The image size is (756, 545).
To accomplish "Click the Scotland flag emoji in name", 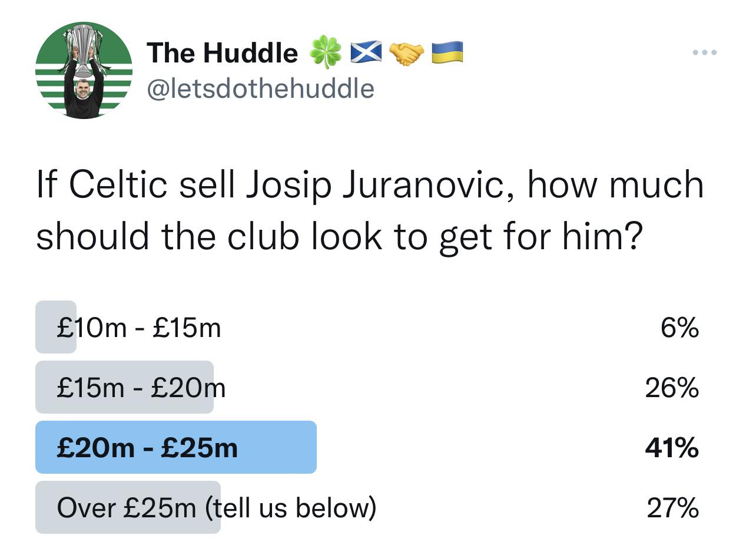I will [x=366, y=53].
